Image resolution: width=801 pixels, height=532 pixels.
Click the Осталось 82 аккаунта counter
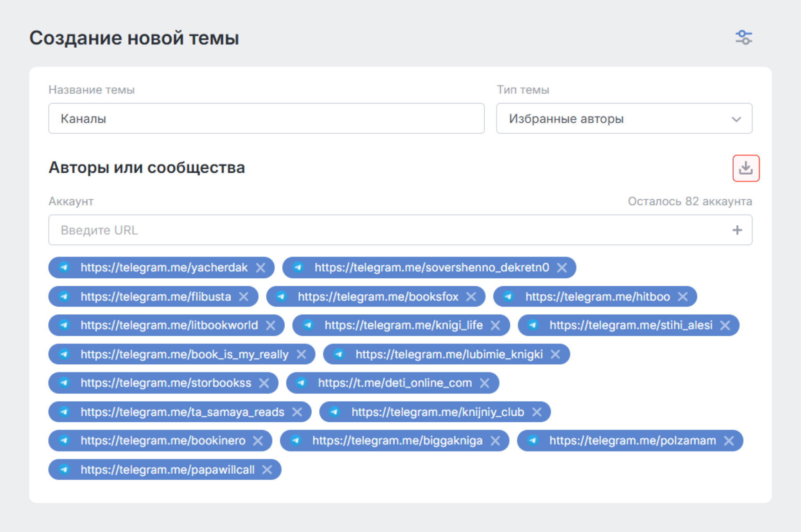pyautogui.click(x=690, y=201)
